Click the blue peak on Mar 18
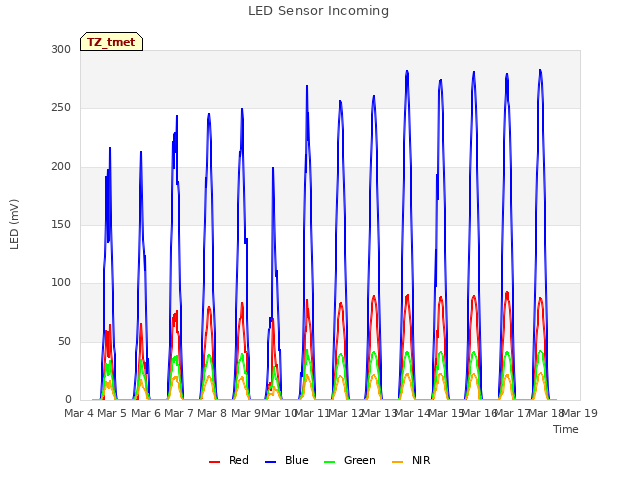 coord(540,70)
